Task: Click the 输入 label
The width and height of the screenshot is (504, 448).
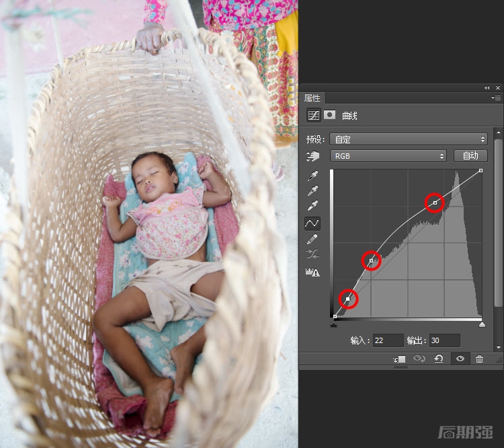Action: point(360,340)
